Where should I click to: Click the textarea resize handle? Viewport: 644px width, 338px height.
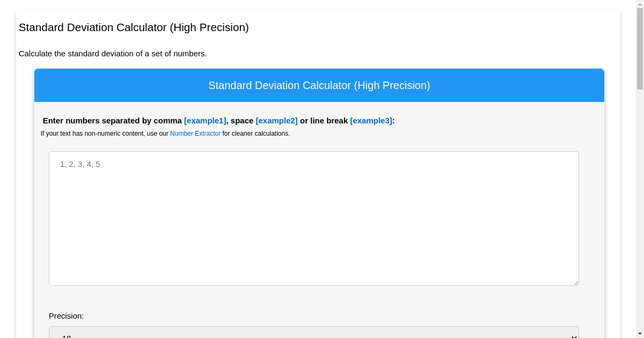576,283
